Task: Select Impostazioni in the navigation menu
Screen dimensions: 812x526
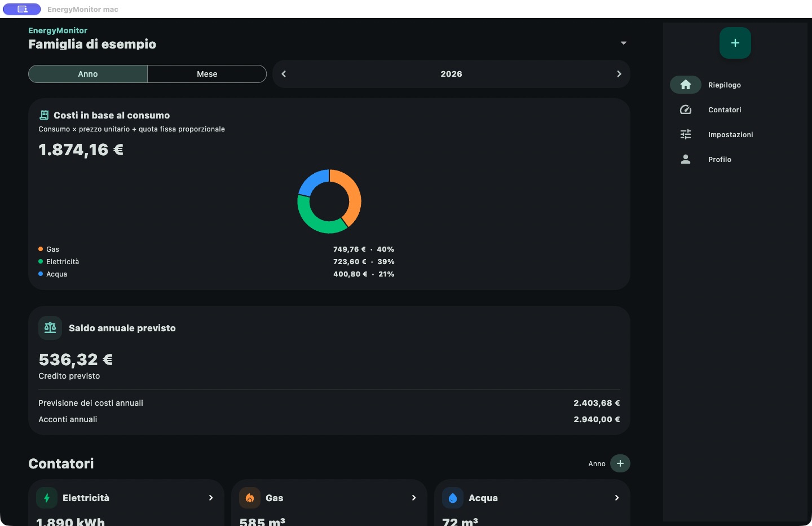Action: click(731, 134)
